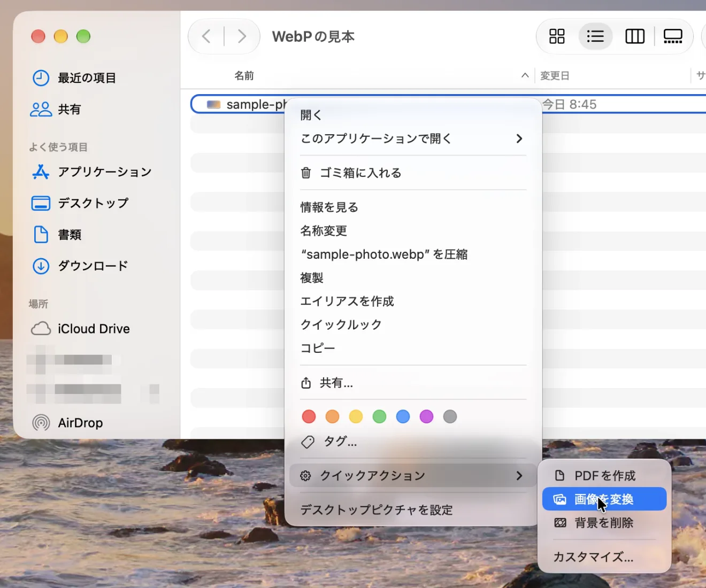Open 書類 in the sidebar
The height and width of the screenshot is (588, 706).
pos(57,235)
